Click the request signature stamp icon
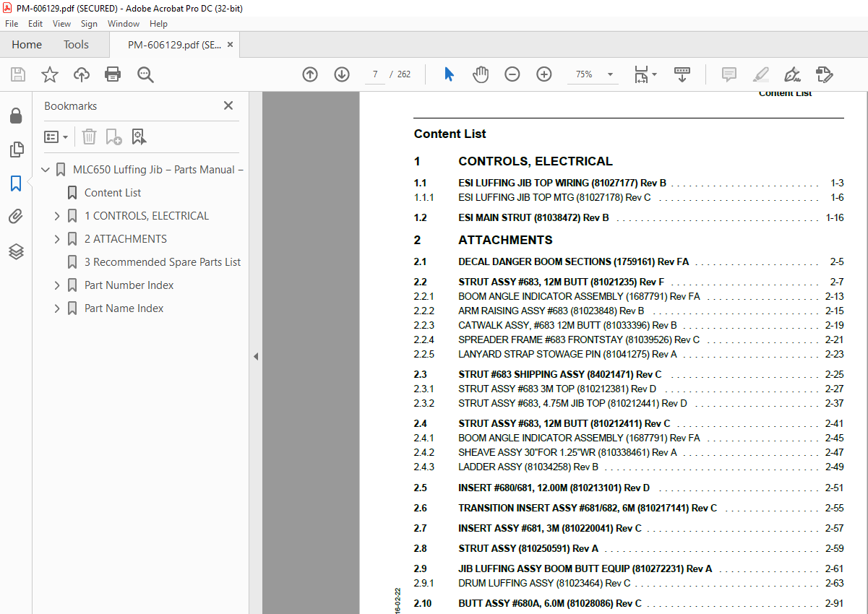This screenshot has height=614, width=868. [825, 74]
